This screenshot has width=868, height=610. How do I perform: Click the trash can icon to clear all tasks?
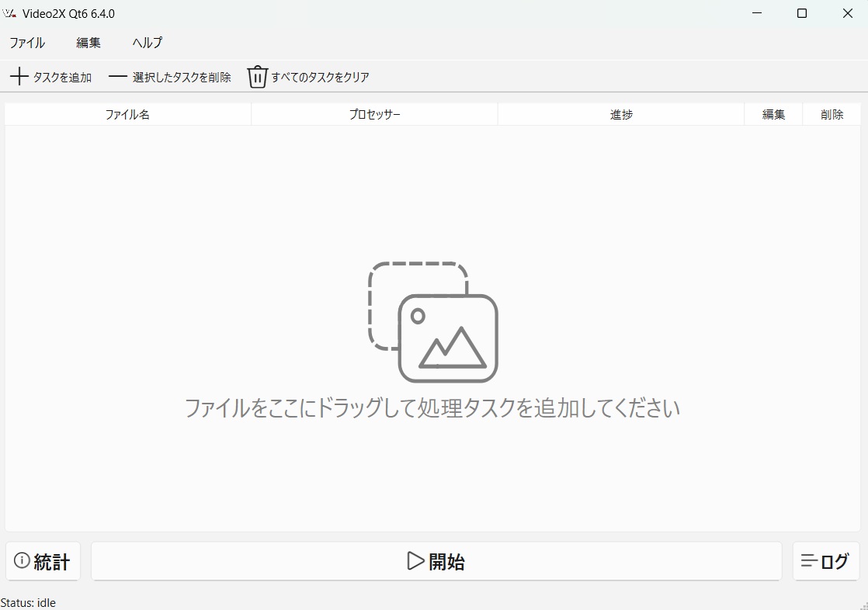click(x=257, y=77)
